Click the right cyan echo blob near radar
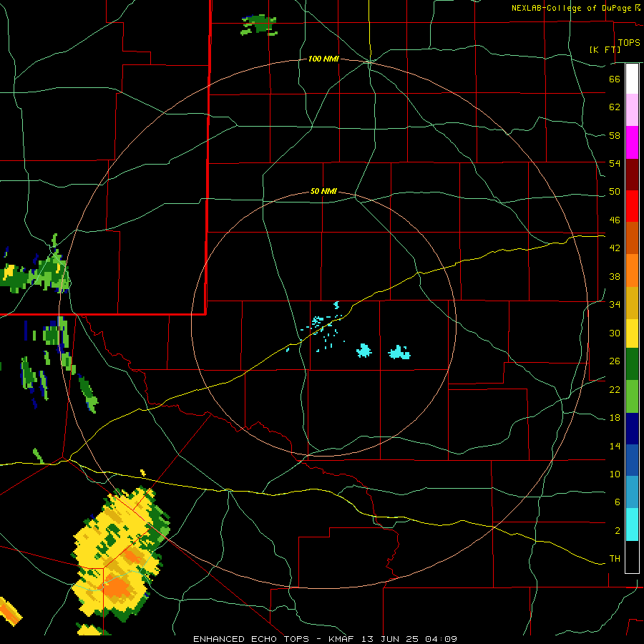 point(399,352)
